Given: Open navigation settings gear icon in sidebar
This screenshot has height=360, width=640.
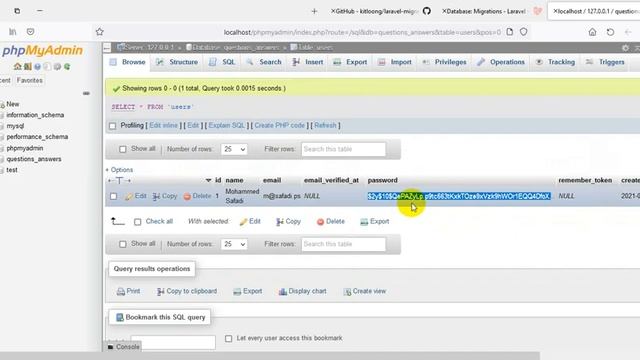Looking at the screenshot, I should [x=57, y=66].
